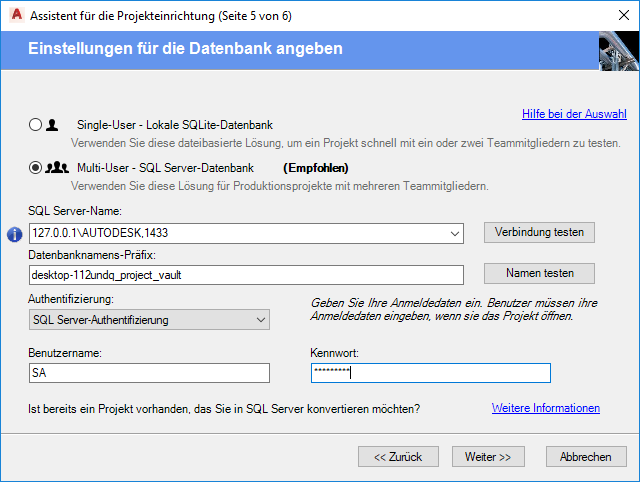This screenshot has width=640, height=482.
Task: Select Multi-User SQL Server radio button
Action: tap(36, 167)
